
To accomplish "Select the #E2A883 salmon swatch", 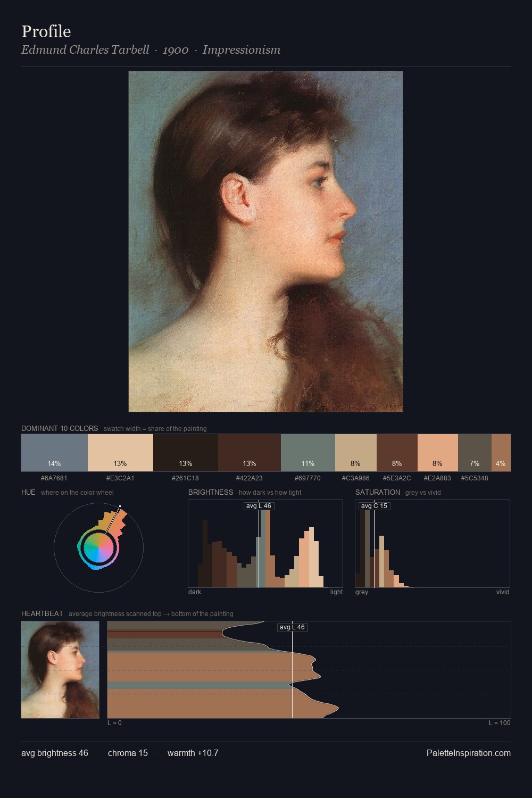I will click(x=438, y=453).
